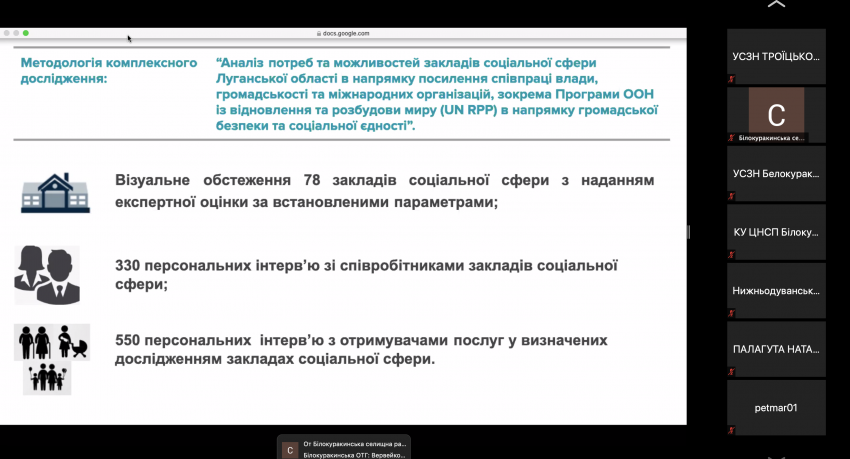Select the УСЗН ТРОЇЦЬКО participant tile

776,56
